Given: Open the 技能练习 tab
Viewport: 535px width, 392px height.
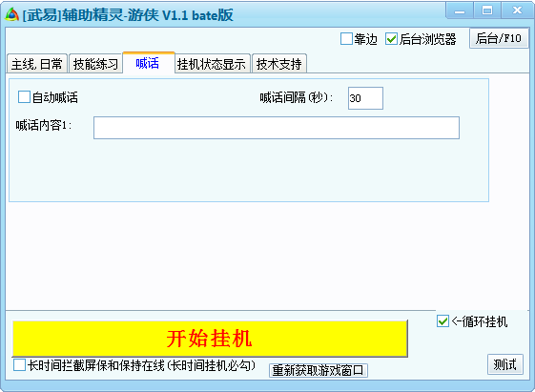Looking at the screenshot, I should click(95, 64).
